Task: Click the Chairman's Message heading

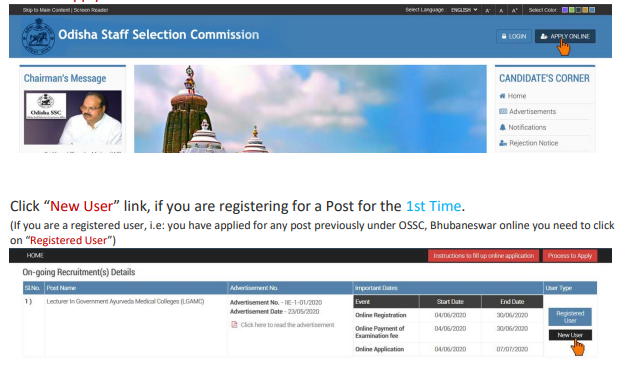Action: tap(65, 78)
